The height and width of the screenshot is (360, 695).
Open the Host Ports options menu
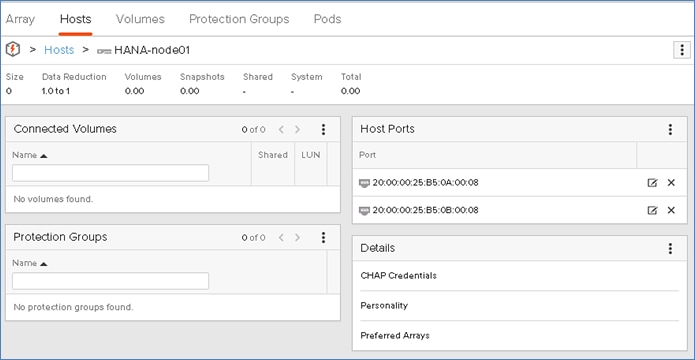670,129
